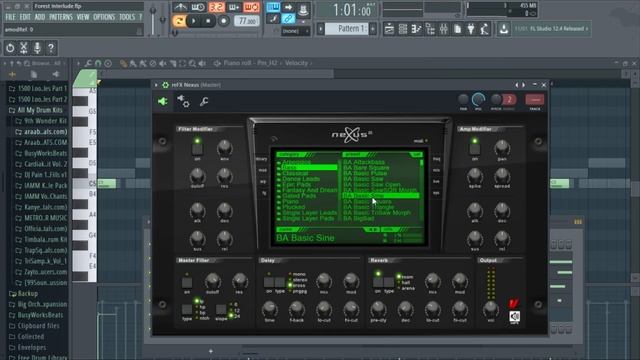This screenshot has width=640, height=360.
Task: Toggle Master Filter on switch
Action: [x=187, y=282]
